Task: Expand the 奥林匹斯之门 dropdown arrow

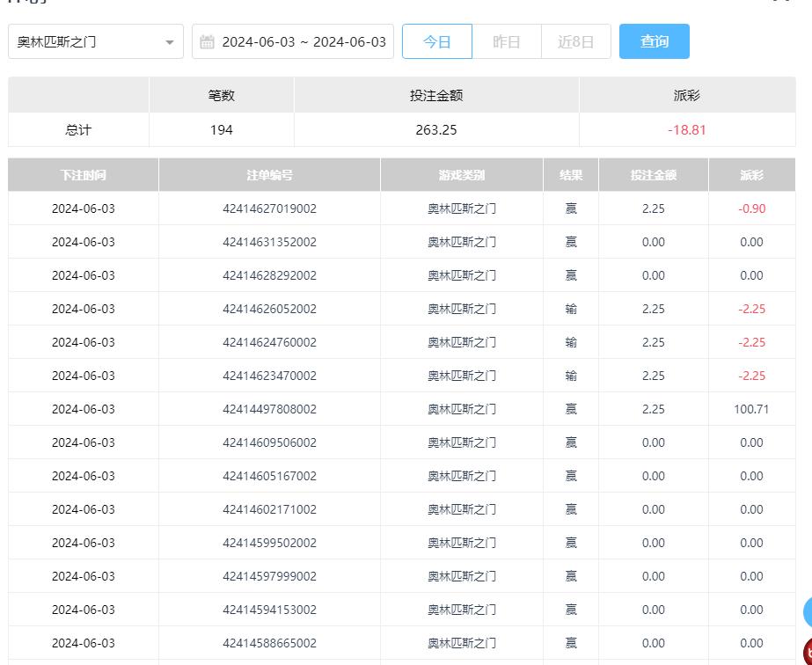Action: pos(169,42)
